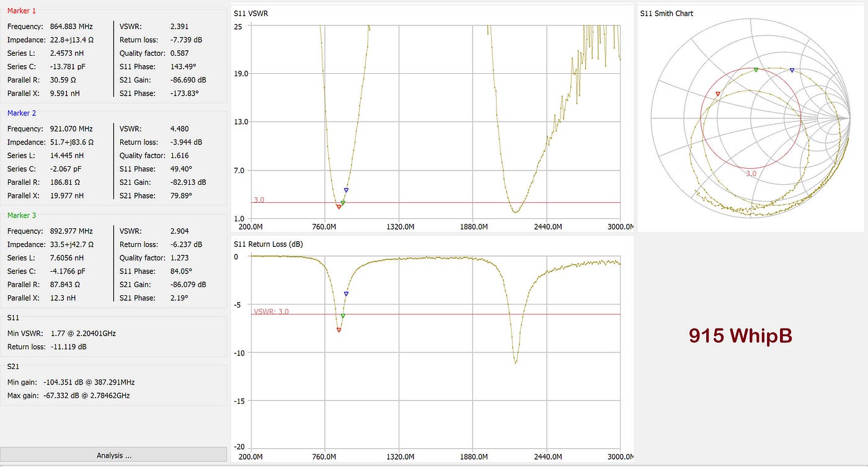Select the Marker 3 heading
This screenshot has height=467, width=868.
point(22,215)
